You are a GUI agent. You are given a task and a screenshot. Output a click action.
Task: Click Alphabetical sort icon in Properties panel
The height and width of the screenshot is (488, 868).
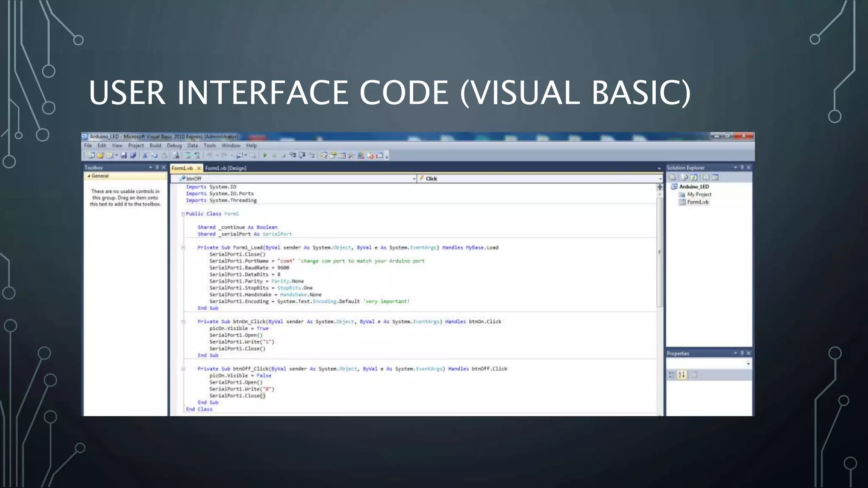click(682, 374)
